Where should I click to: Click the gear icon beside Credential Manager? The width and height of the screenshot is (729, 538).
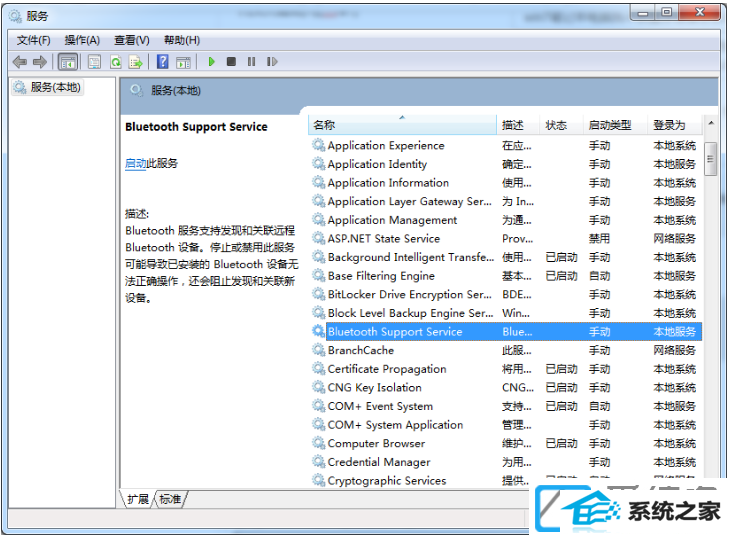pos(318,461)
